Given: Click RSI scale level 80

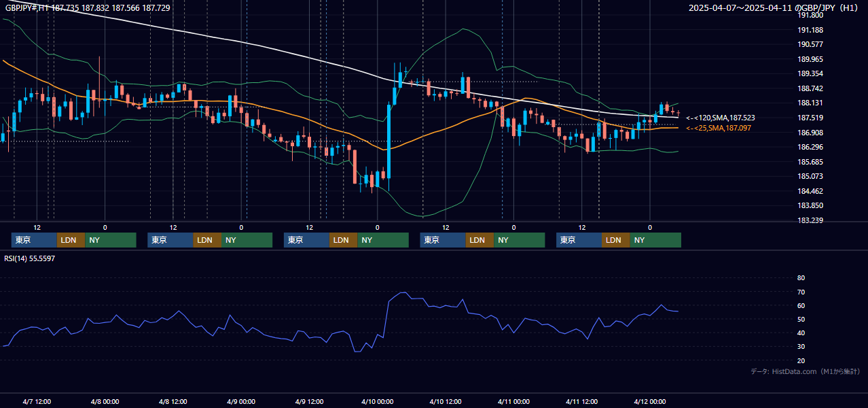Looking at the screenshot, I should click(x=801, y=278).
